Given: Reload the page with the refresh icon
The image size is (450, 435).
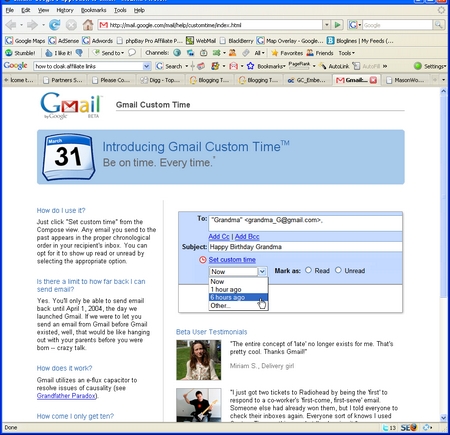Looking at the screenshot, I should (55, 25).
